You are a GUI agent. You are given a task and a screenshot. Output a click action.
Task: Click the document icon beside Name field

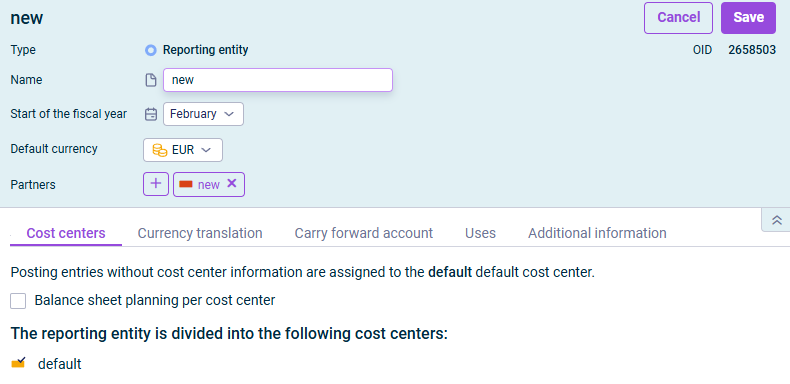click(151, 80)
